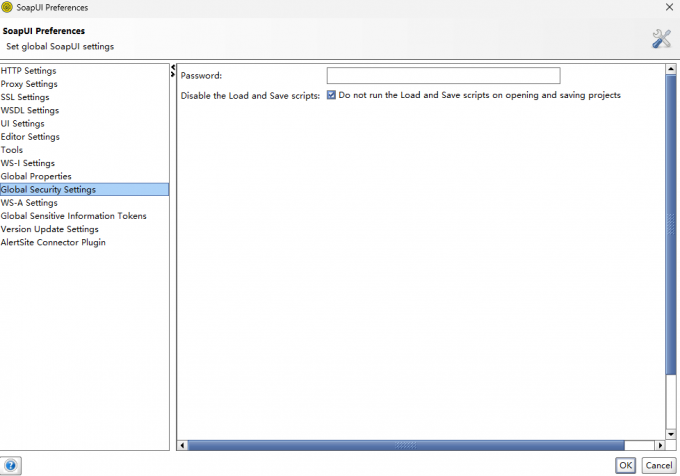680x476 pixels.
Task: Click the vertical scrollbar thumb
Action: click(671, 224)
